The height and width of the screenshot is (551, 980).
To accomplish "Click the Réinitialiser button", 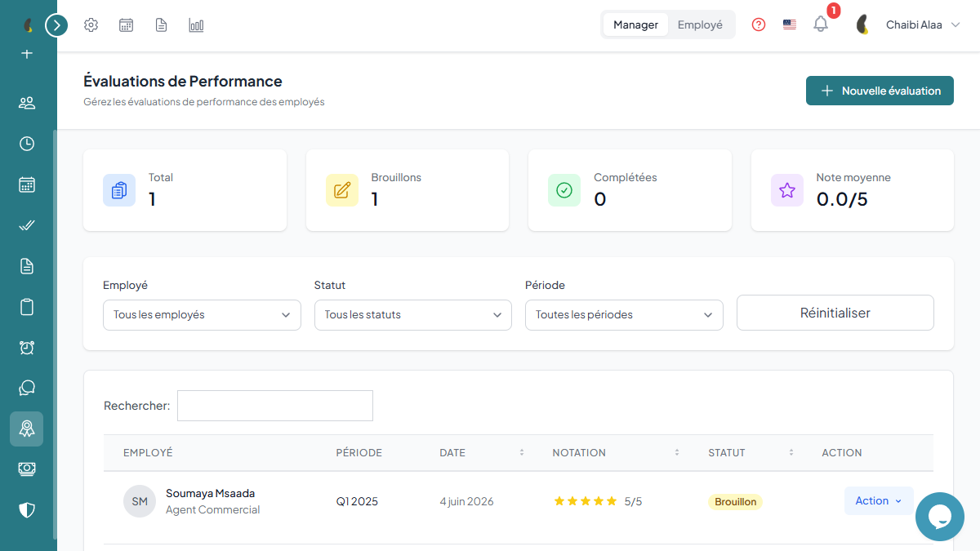I will click(x=835, y=313).
